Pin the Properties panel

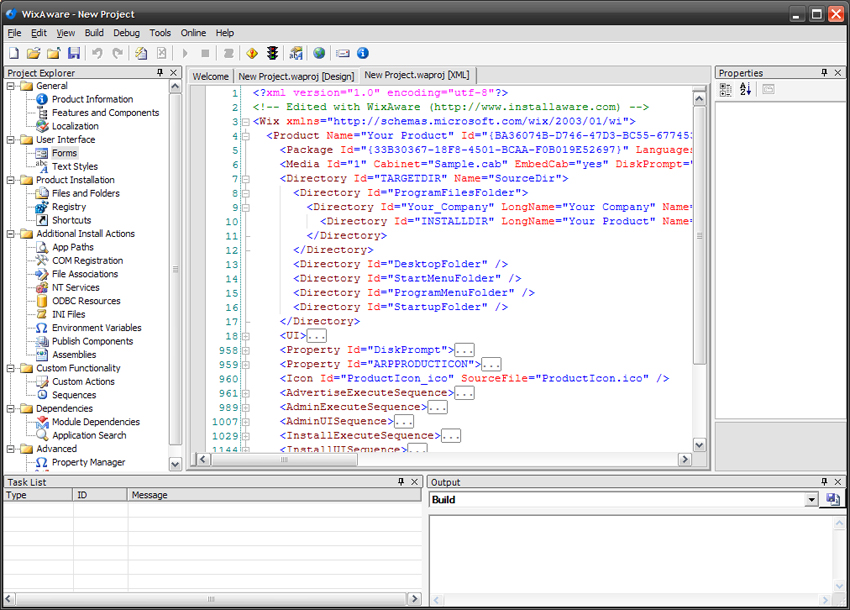tap(824, 73)
